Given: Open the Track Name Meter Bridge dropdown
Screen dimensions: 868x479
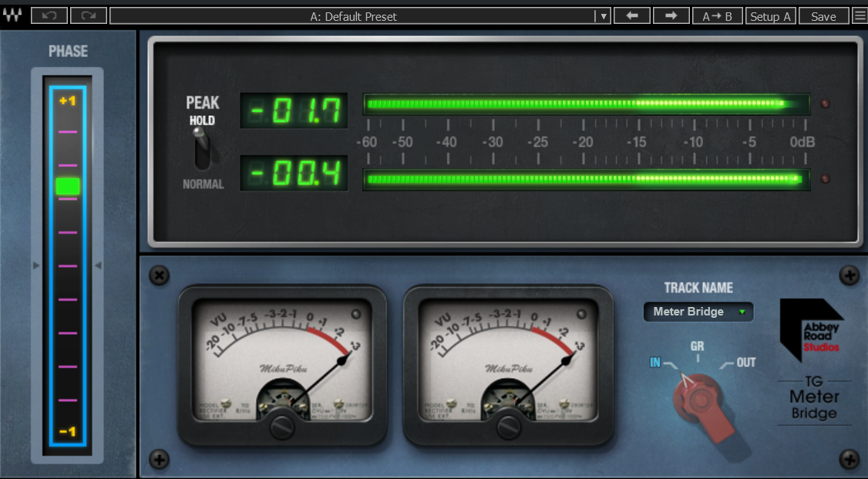Looking at the screenshot, I should coord(698,312).
